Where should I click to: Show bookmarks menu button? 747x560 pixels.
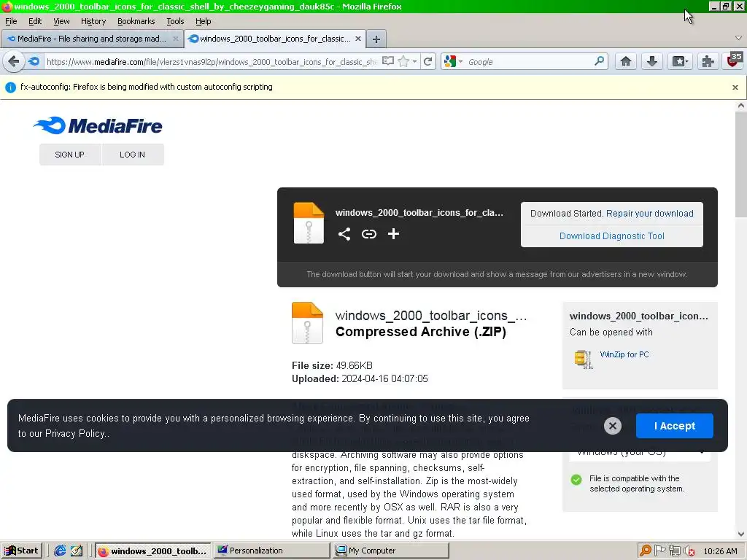(x=680, y=61)
